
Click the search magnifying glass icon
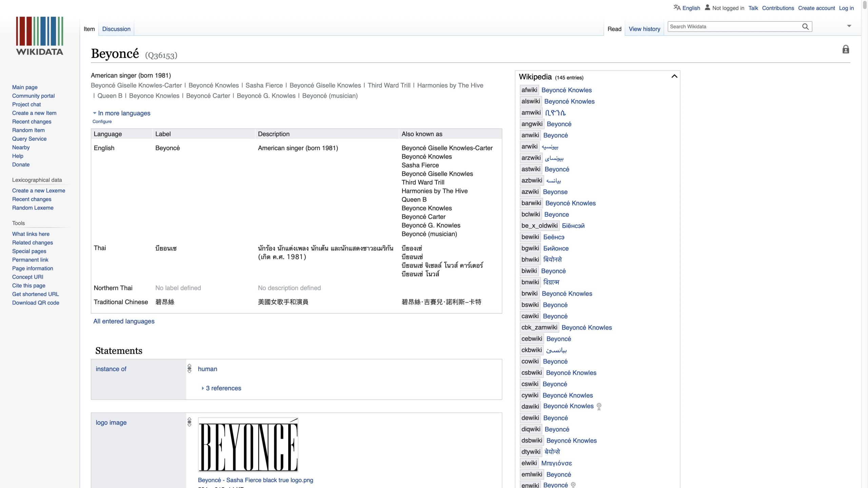pos(805,26)
